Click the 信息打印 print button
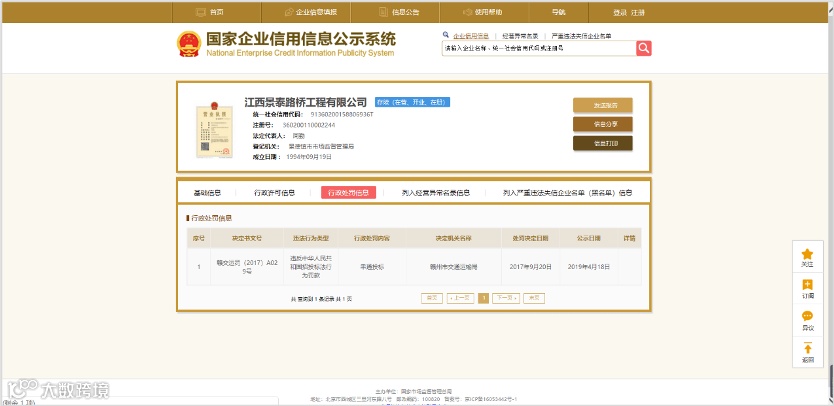The image size is (834, 406). 603,144
